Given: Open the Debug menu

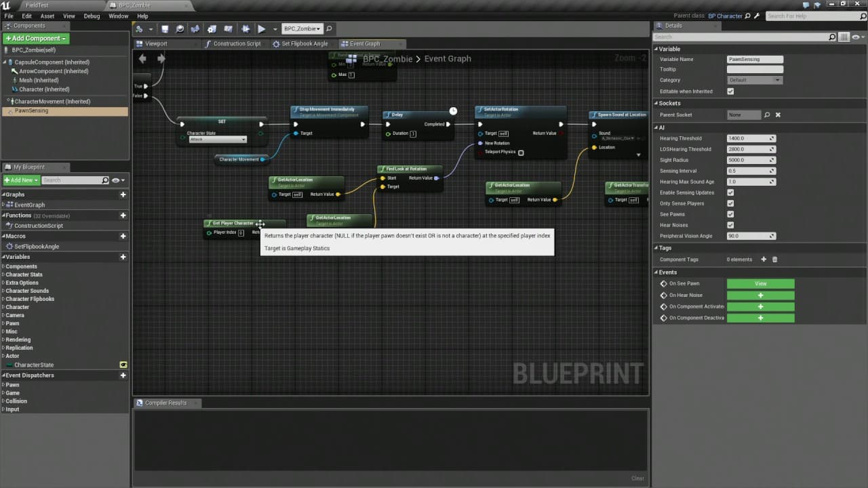Looking at the screenshot, I should pyautogui.click(x=92, y=16).
